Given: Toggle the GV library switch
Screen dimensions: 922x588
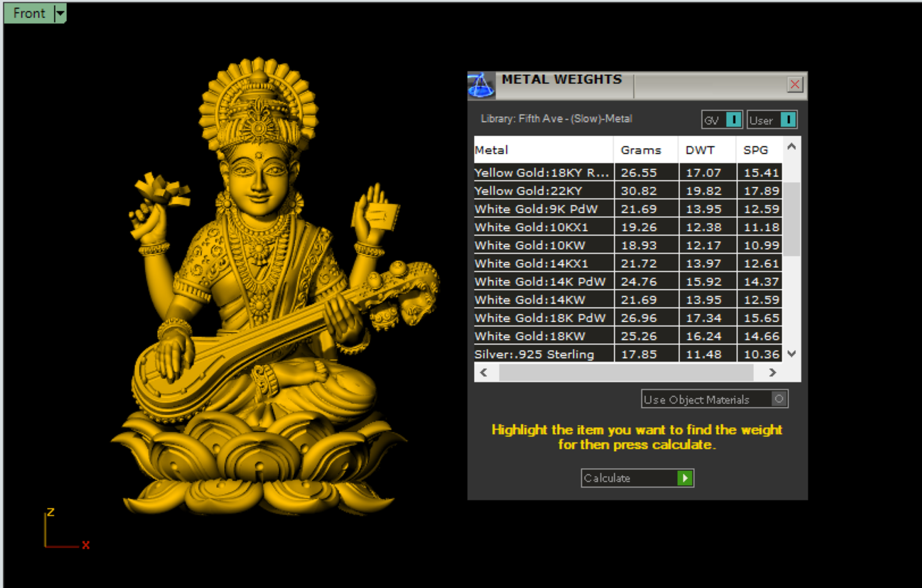Looking at the screenshot, I should click(x=733, y=120).
